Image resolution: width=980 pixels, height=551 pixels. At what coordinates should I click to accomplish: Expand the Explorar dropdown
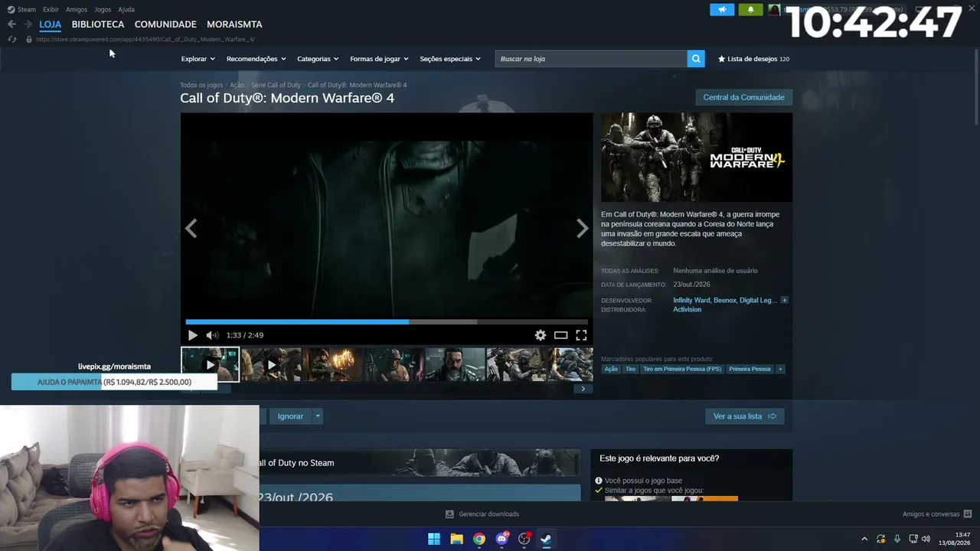click(x=198, y=59)
